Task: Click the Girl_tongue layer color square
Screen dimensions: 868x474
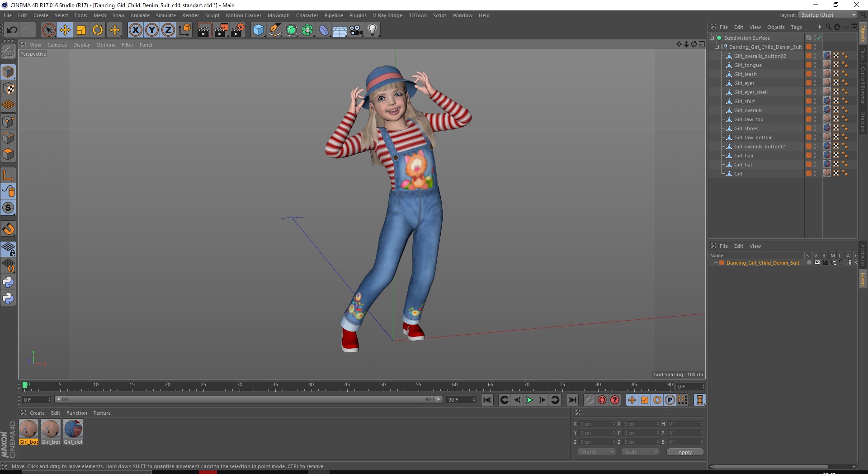Action: tap(809, 65)
